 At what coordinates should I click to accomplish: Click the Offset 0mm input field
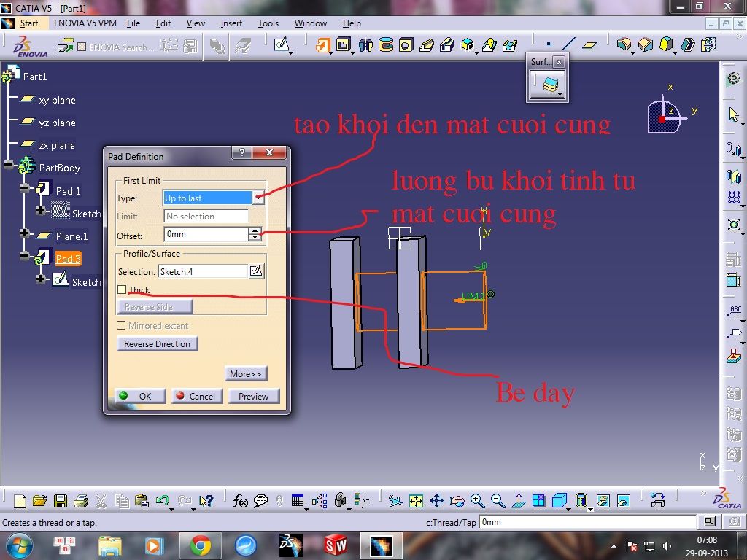pyautogui.click(x=206, y=234)
